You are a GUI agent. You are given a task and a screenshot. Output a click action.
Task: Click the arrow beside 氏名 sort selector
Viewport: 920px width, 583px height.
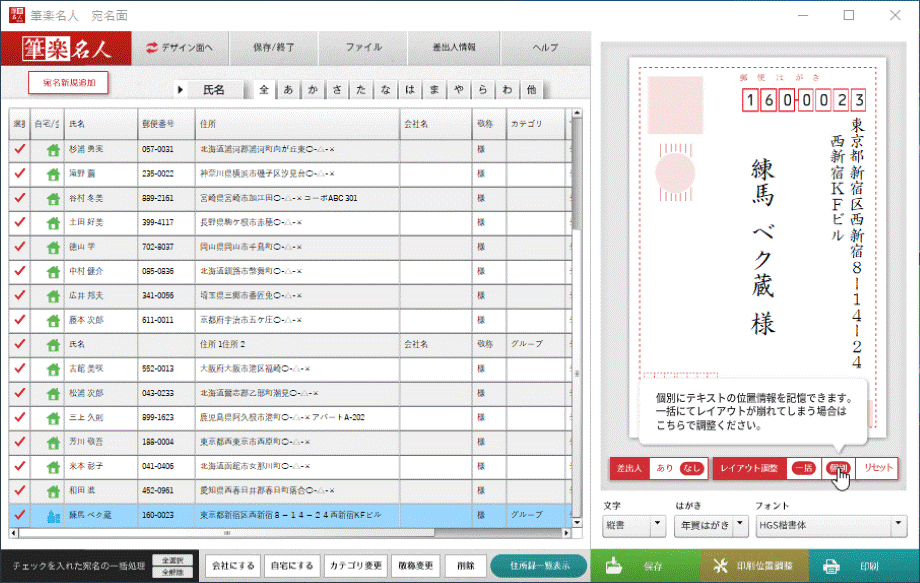pyautogui.click(x=180, y=90)
